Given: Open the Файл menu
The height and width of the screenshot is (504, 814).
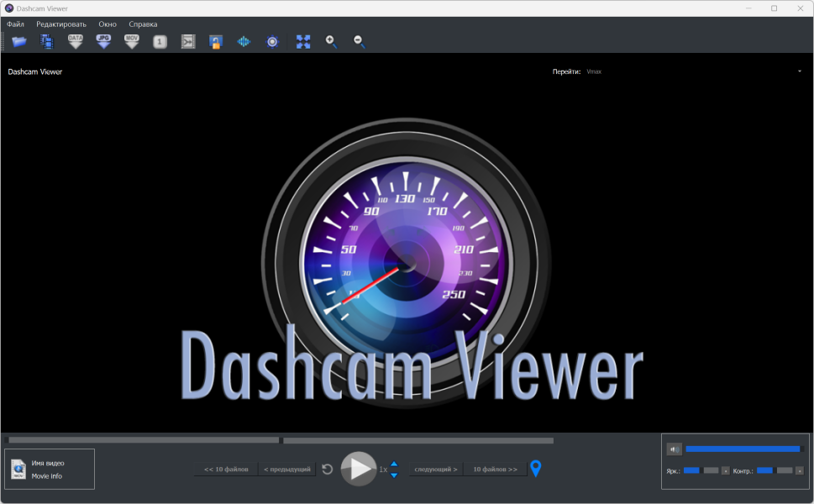Looking at the screenshot, I should click(16, 24).
